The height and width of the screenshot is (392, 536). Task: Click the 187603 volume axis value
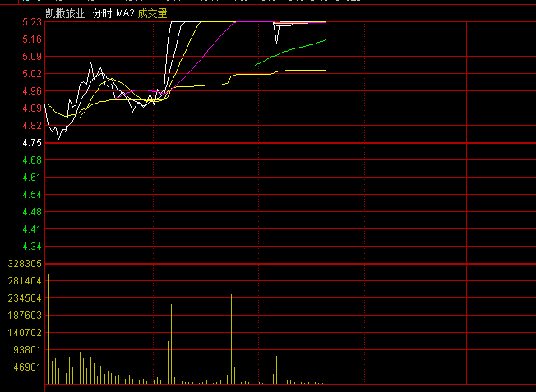[x=25, y=315]
